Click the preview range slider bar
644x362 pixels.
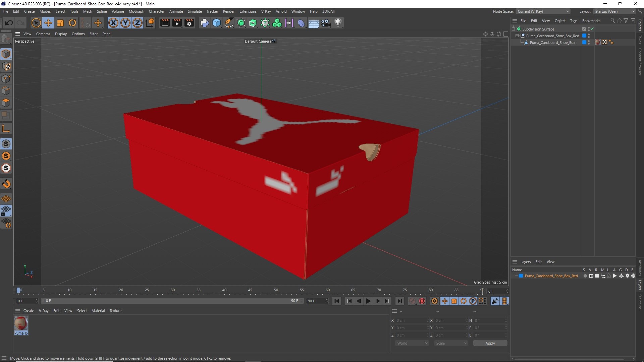click(x=172, y=301)
